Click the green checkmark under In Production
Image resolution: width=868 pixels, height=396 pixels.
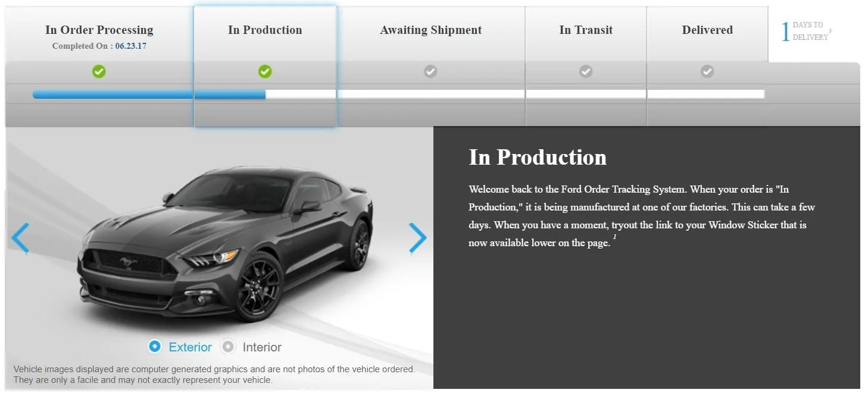point(265,71)
